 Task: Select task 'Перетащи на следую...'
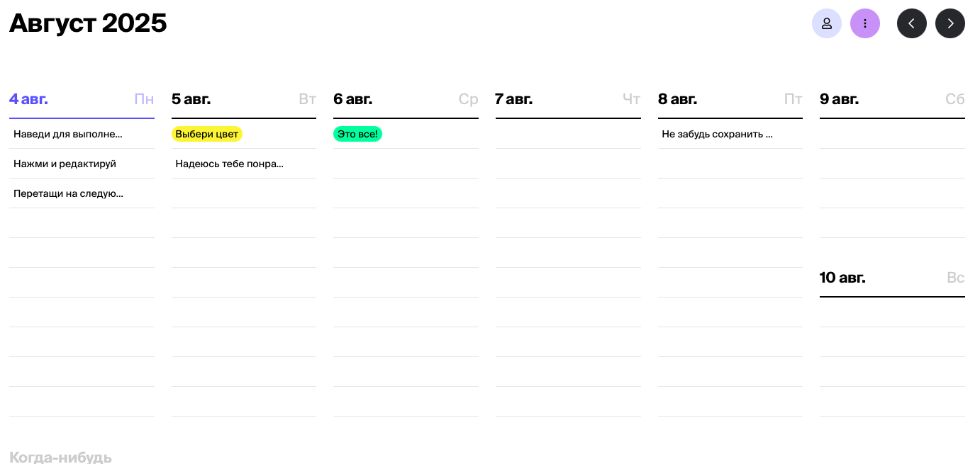click(x=69, y=193)
